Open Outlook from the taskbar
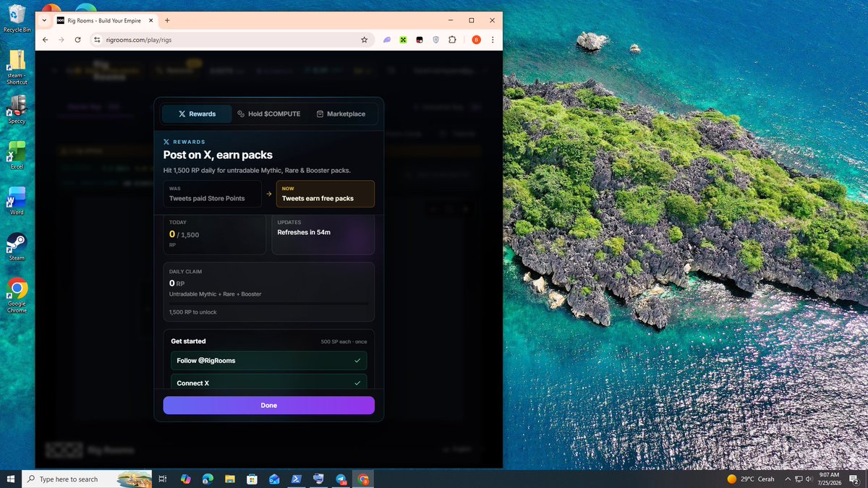Image resolution: width=868 pixels, height=488 pixels. click(274, 479)
